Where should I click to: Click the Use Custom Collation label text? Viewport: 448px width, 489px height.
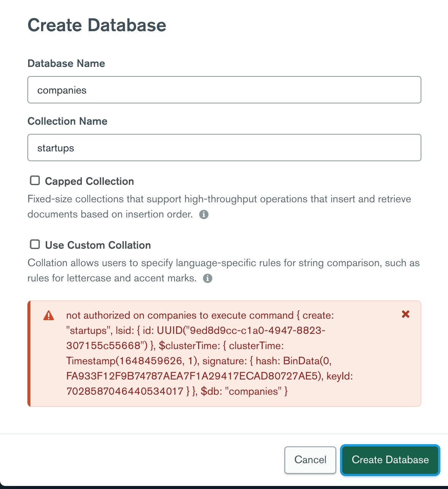pos(98,245)
